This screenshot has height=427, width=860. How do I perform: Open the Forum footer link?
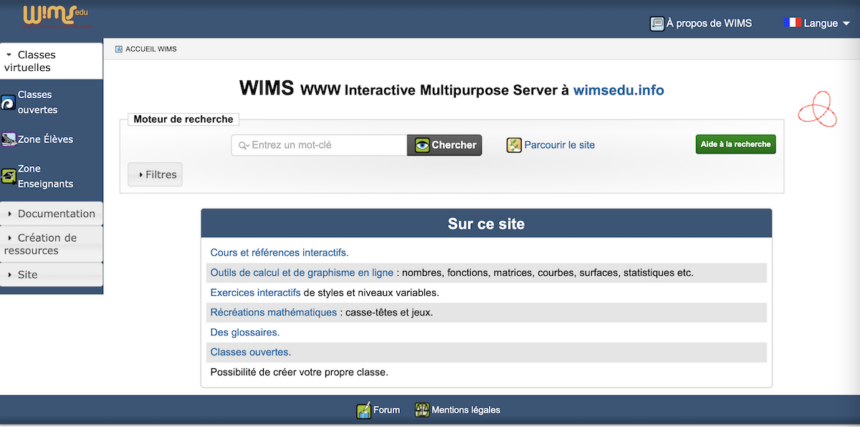point(386,410)
